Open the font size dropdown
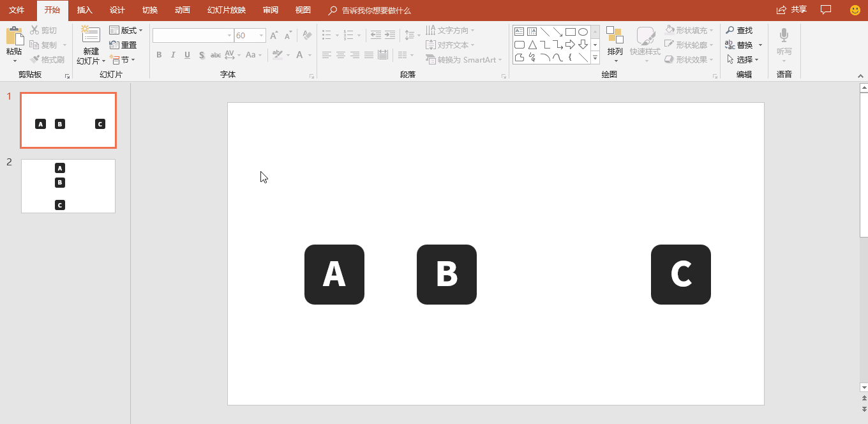 tap(261, 36)
